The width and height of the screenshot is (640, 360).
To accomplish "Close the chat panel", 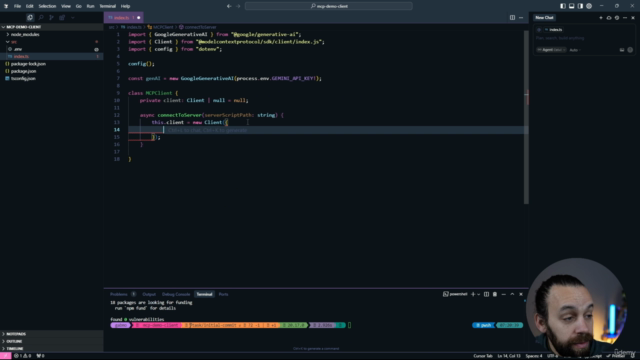I will (633, 18).
